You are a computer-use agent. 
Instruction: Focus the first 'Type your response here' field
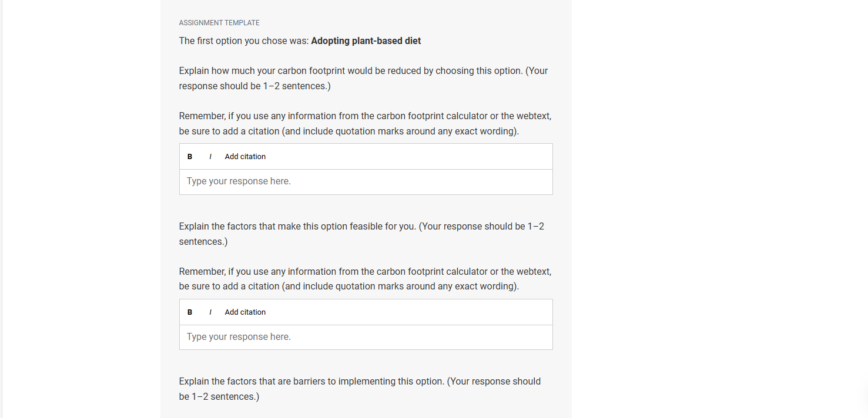tap(366, 182)
